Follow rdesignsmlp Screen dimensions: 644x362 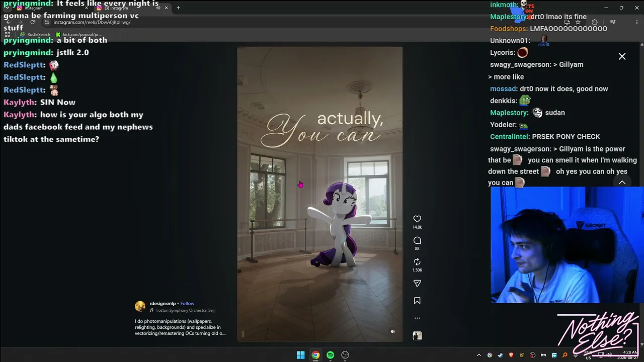click(x=187, y=304)
